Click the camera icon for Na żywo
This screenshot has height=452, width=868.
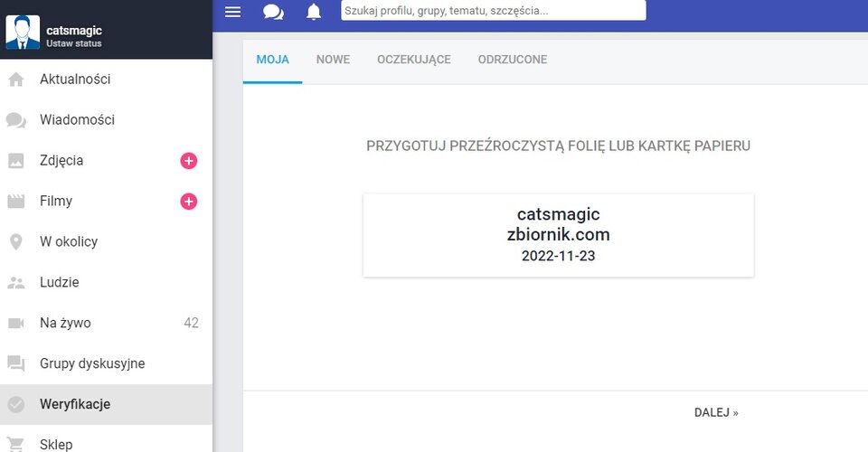(15, 324)
